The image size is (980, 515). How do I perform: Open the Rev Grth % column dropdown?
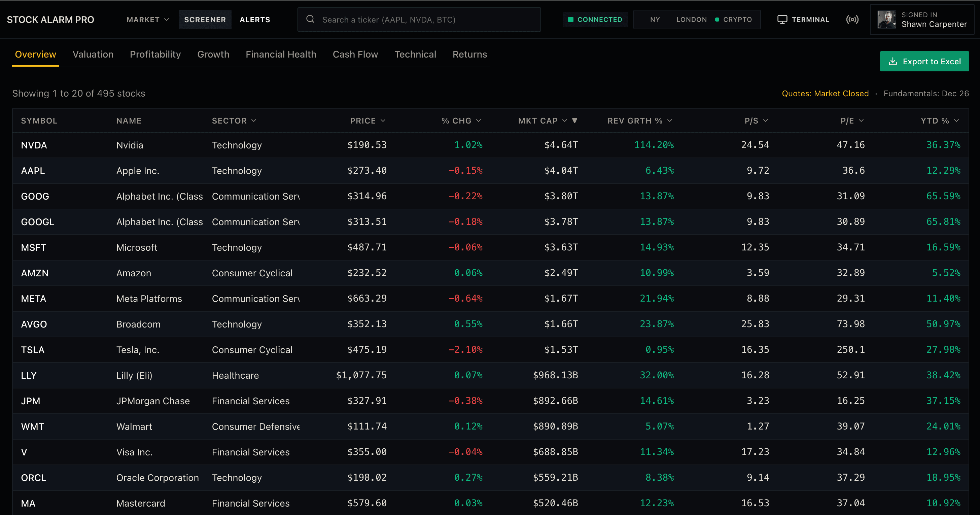pos(670,121)
